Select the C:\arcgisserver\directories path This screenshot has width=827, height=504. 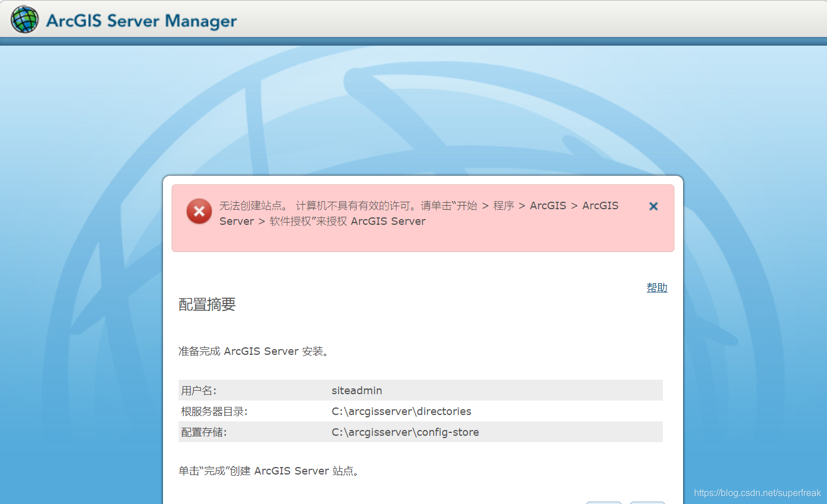[x=401, y=412]
